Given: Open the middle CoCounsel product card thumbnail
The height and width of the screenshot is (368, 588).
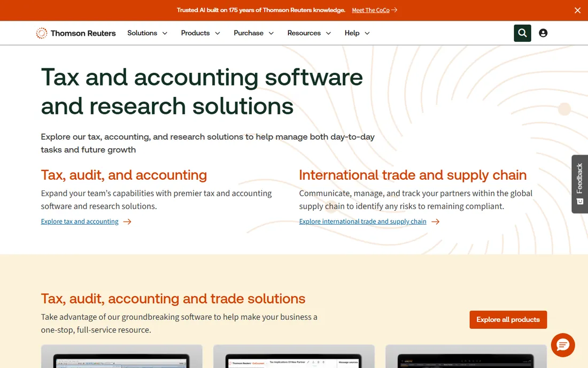Looking at the screenshot, I should 293,356.
